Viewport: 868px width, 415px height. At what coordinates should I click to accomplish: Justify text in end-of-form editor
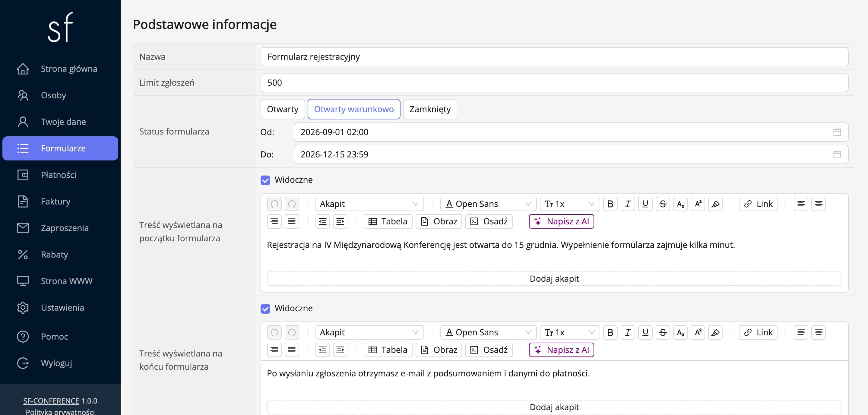coord(292,350)
